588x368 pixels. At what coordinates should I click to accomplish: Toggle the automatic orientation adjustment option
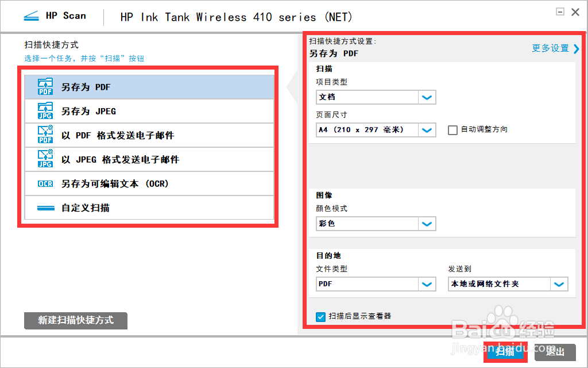[x=452, y=130]
